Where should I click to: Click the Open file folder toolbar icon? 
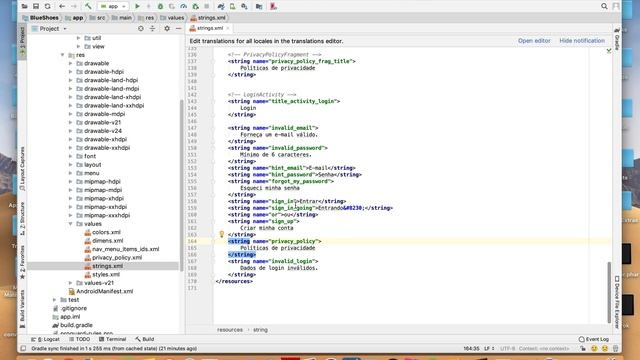click(24, 6)
